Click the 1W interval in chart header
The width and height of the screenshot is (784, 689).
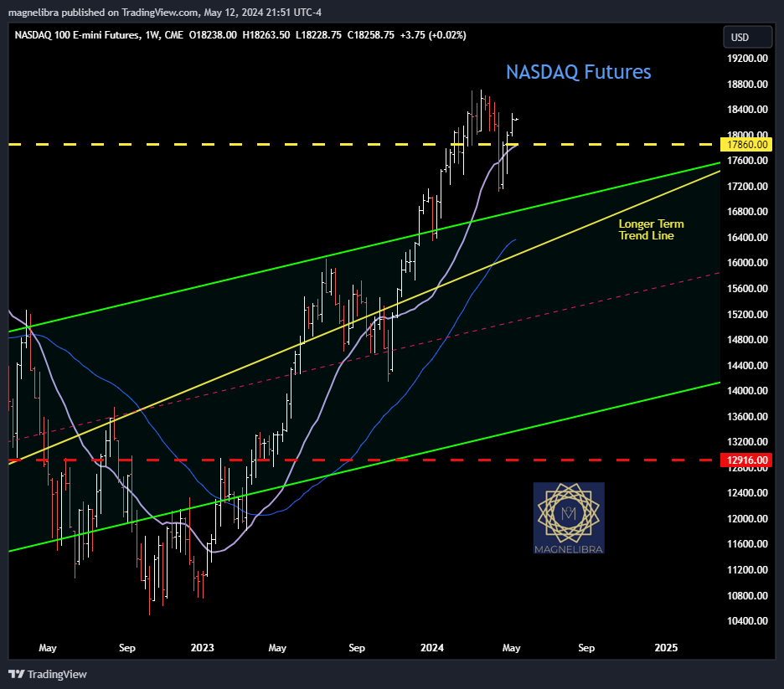point(152,35)
